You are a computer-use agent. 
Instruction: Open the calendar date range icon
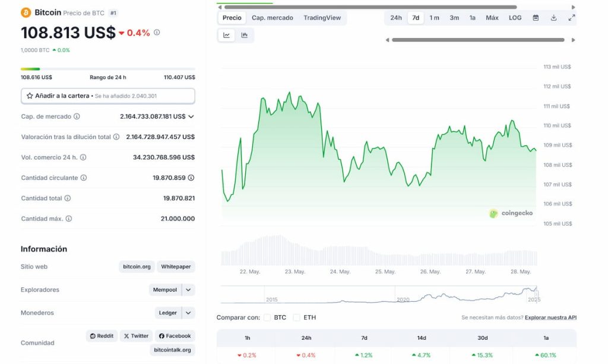tap(536, 18)
